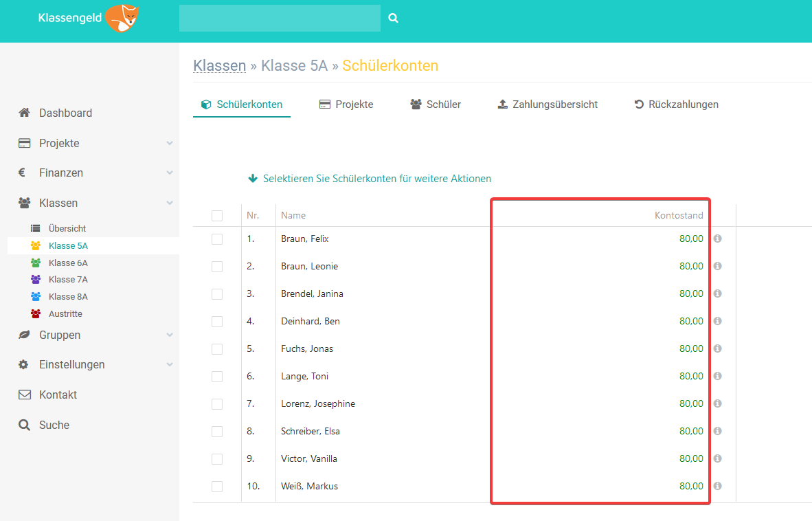Screen dimensions: 812x521
Task: Switch to the Schülerkonten tab
Action: click(x=241, y=104)
